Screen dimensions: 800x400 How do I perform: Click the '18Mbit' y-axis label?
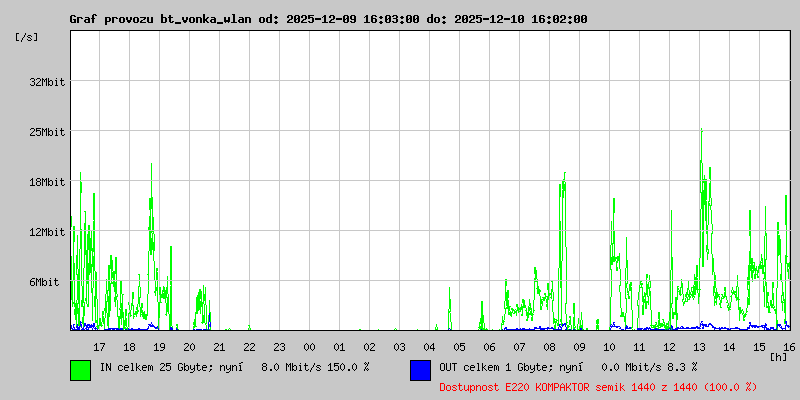(x=47, y=182)
